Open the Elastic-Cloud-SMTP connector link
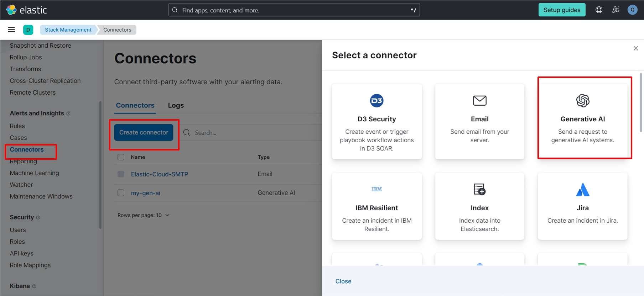This screenshot has width=644, height=296. (x=159, y=174)
